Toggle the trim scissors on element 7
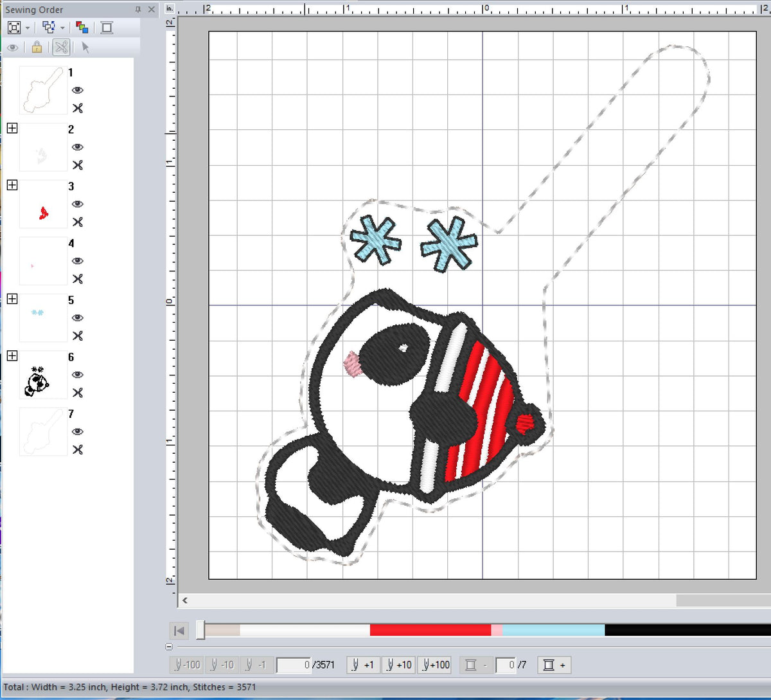The height and width of the screenshot is (700, 771). 78,450
